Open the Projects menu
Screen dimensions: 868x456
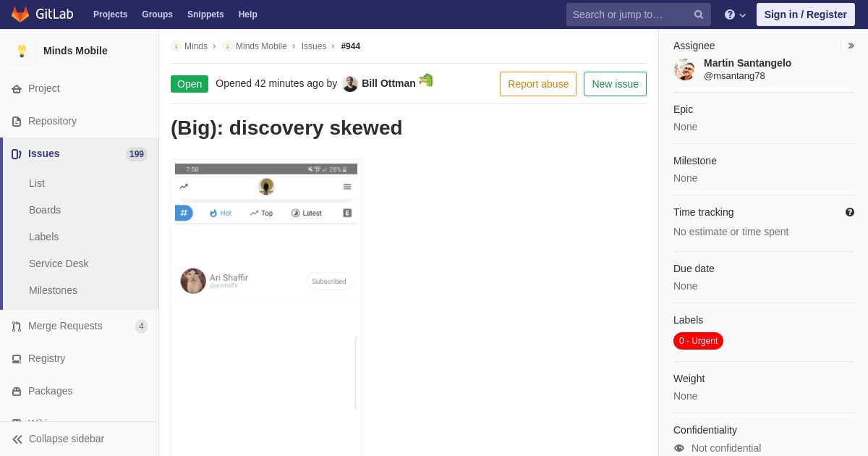point(110,14)
